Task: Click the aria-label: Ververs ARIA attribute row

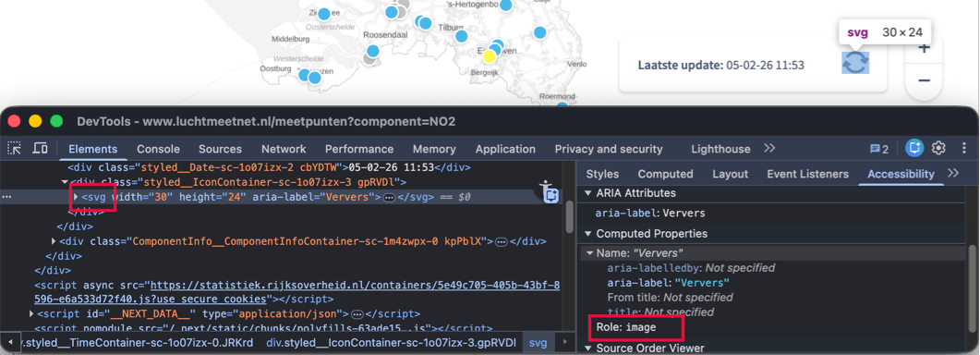Action: click(x=650, y=213)
